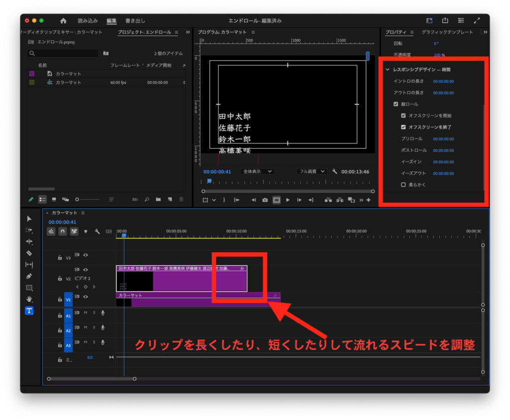The height and width of the screenshot is (420, 510).
Task: Collapse the レスポンシブデザイン — 時間 section
Action: [x=387, y=70]
